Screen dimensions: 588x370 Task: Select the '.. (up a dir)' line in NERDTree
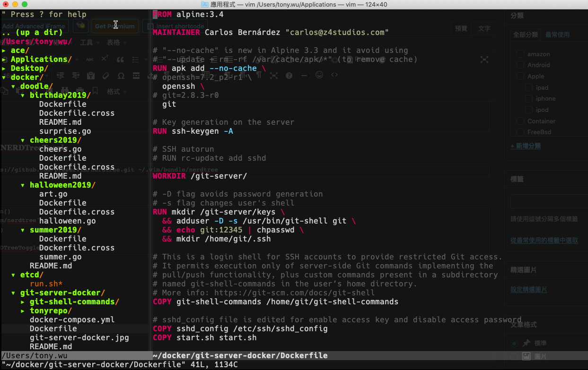[x=32, y=32]
